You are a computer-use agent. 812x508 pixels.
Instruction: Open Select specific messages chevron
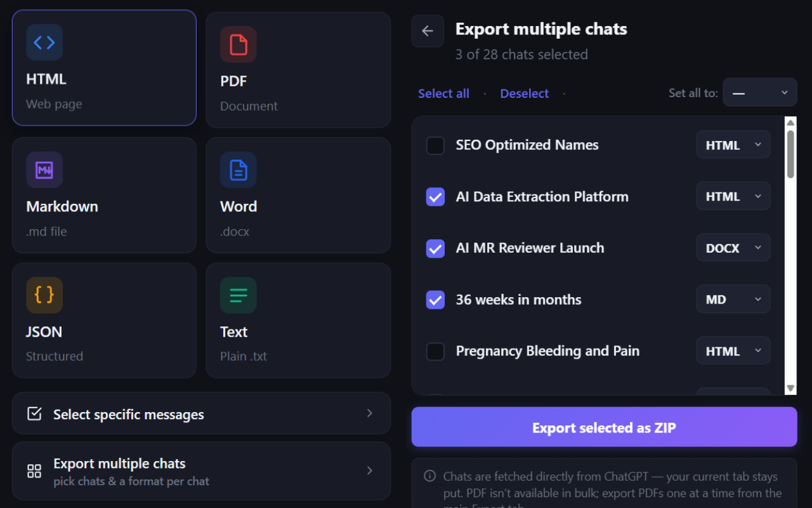pos(370,413)
